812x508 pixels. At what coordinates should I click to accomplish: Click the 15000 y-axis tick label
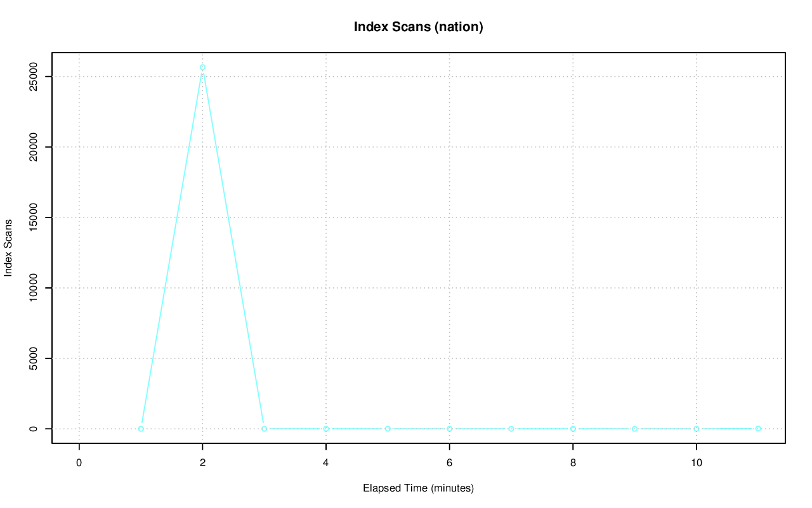tap(34, 218)
